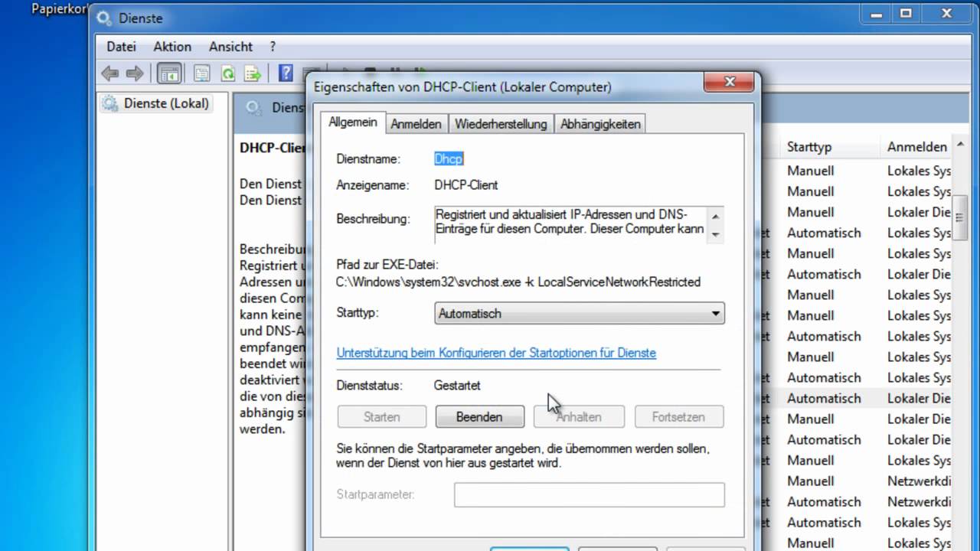This screenshot has width=980, height=551.
Task: Open the Unterstützung beim Konfigurieren der Startoptionen link
Action: [x=496, y=353]
